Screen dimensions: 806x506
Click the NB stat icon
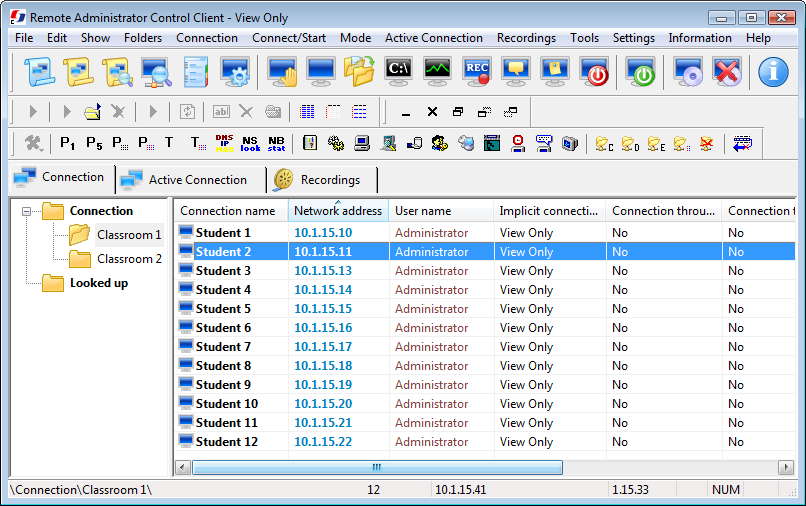276,143
